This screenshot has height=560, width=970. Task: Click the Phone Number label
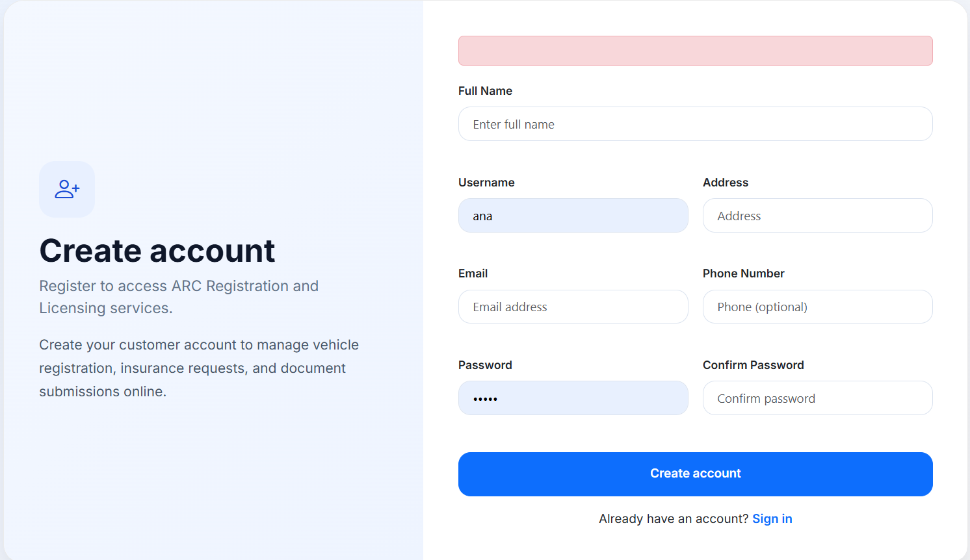743,274
